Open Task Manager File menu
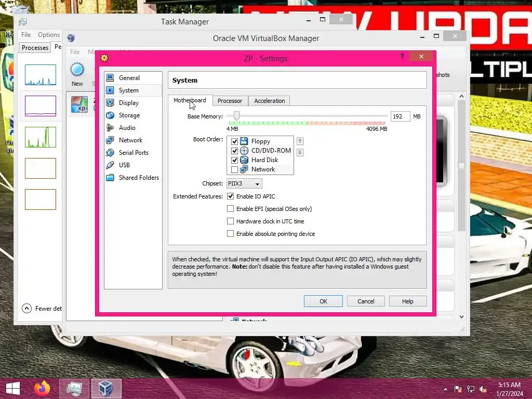 coord(26,35)
